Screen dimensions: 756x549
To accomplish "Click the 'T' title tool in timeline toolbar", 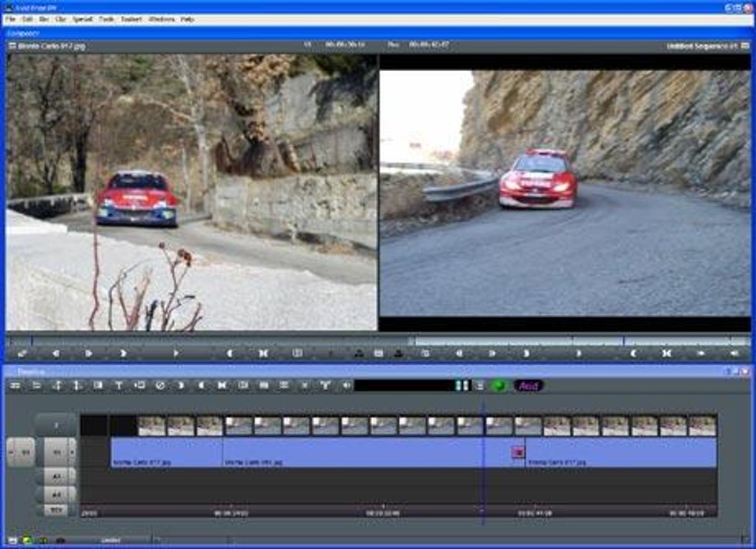I will (x=119, y=385).
